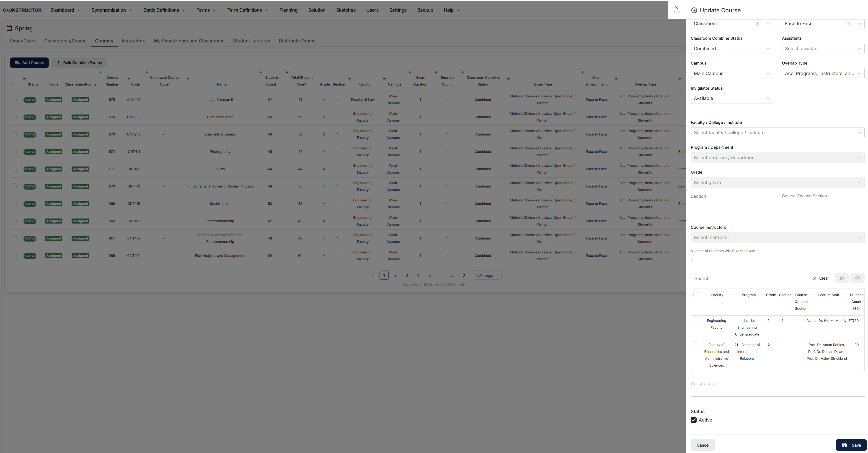This screenshot has width=868, height=453.
Task: Expand the Dashboard menu
Action: click(65, 10)
